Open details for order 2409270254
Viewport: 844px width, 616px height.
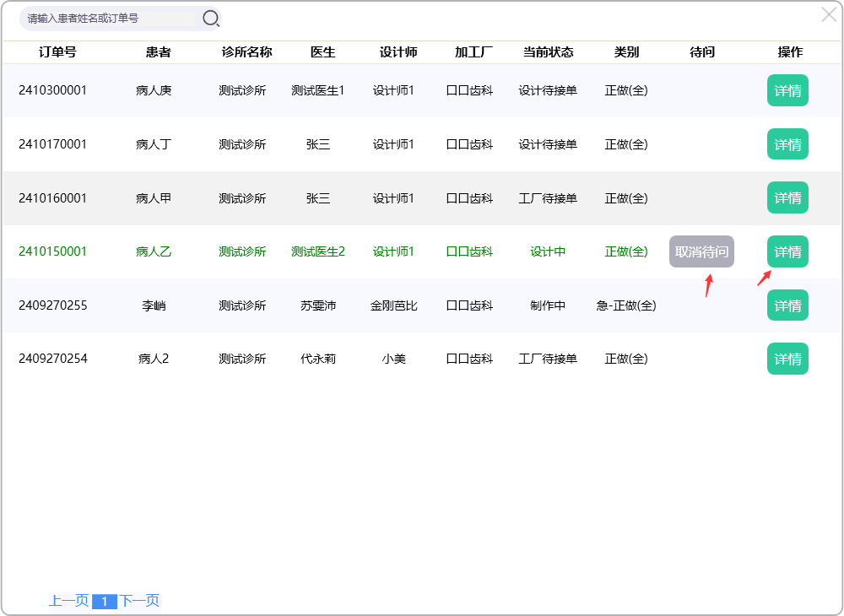tap(787, 359)
